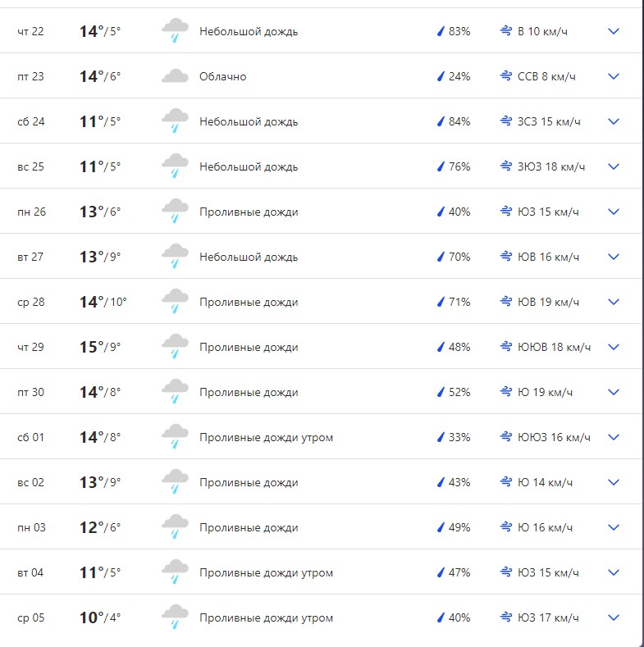Click the rain cloud icon for чт 22
This screenshot has height=647, width=644.
pos(175,31)
